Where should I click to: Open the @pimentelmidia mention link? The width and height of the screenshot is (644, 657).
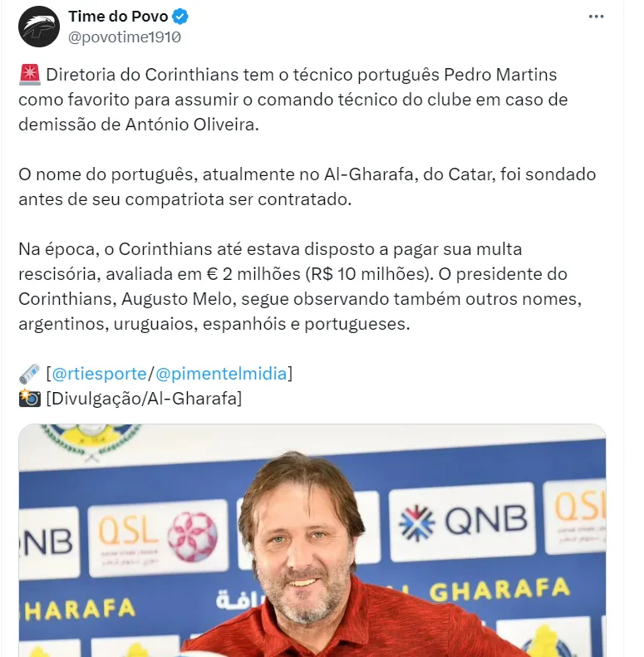click(x=221, y=374)
